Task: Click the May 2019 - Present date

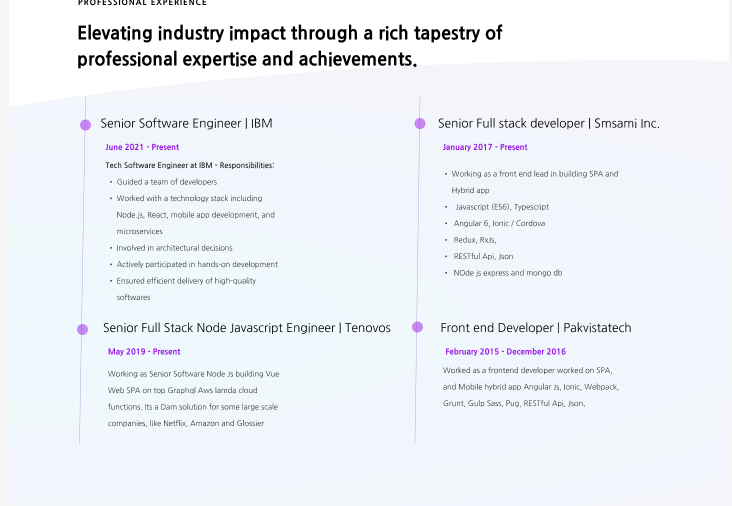Action: 144,351
